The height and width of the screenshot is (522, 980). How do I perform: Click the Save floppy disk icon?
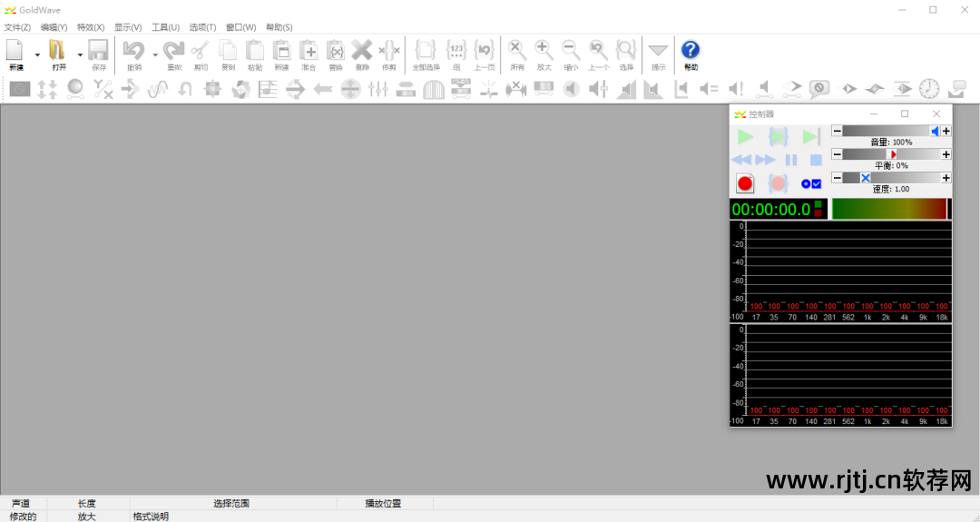98,51
